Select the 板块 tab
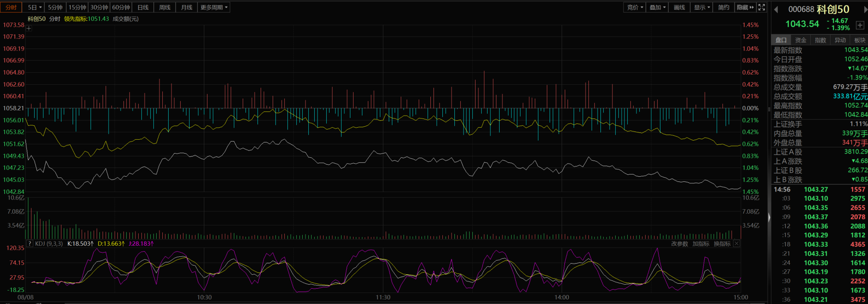Screen dimensions: 868x304 pos(860,40)
